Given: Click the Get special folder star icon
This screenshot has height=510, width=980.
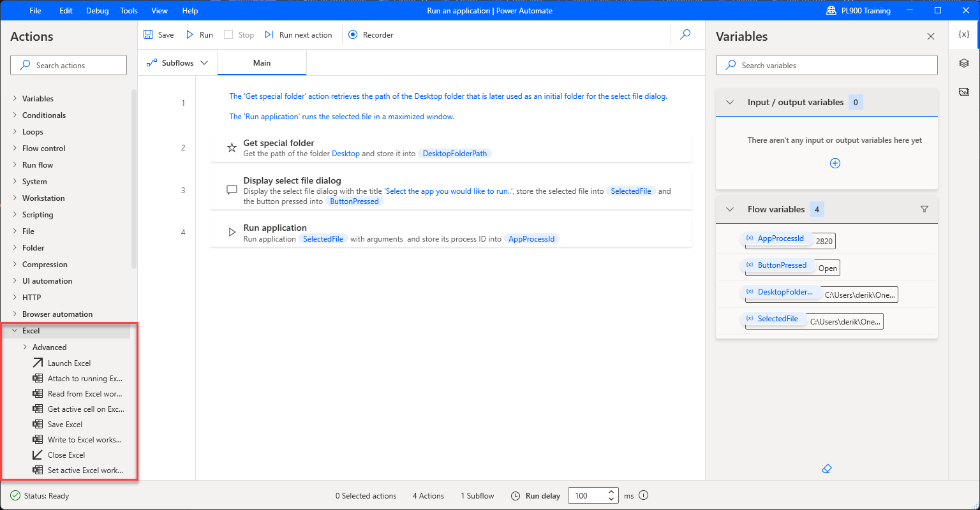Looking at the screenshot, I should (232, 148).
